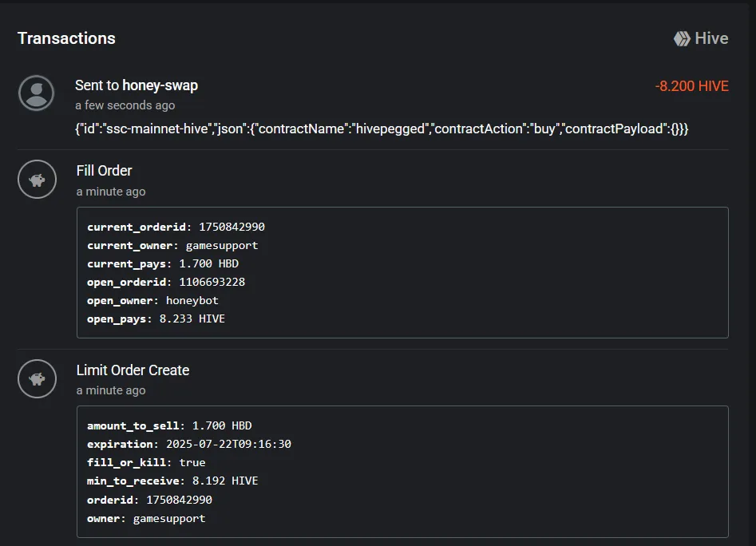This screenshot has height=546, width=756.
Task: Click the owner gamesupport line in Limit Order
Action: [x=146, y=519]
